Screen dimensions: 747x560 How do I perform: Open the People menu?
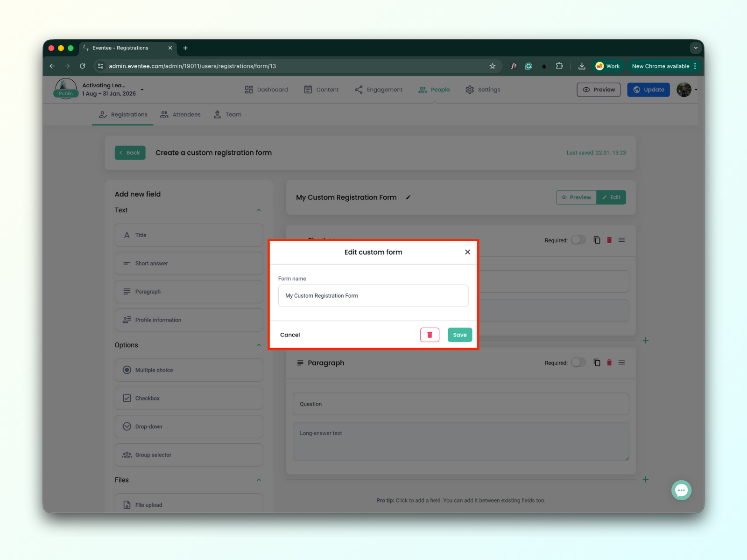(434, 90)
